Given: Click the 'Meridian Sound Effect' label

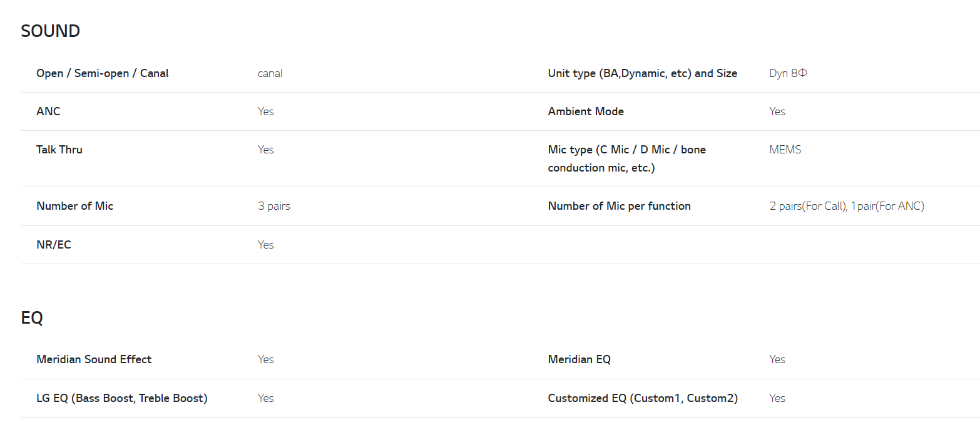Looking at the screenshot, I should tap(94, 359).
